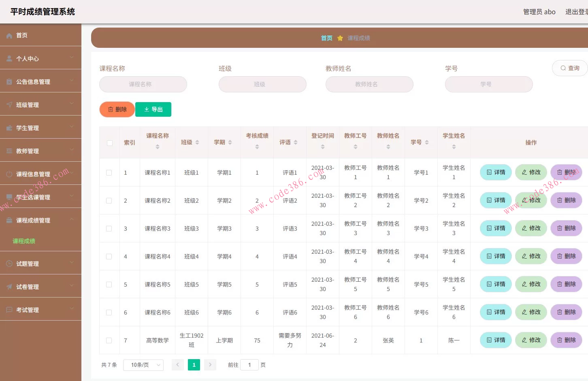Select the 课程成绩 submenu item

(24, 241)
